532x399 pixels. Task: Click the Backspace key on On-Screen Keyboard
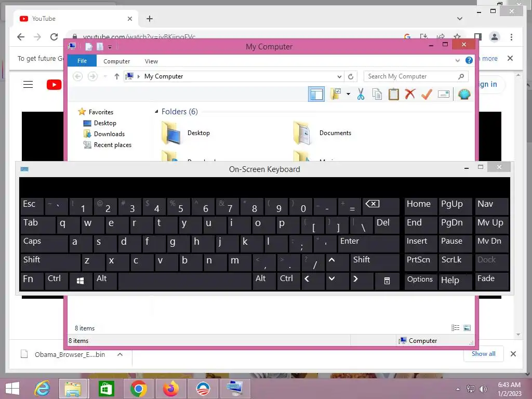[x=380, y=207]
